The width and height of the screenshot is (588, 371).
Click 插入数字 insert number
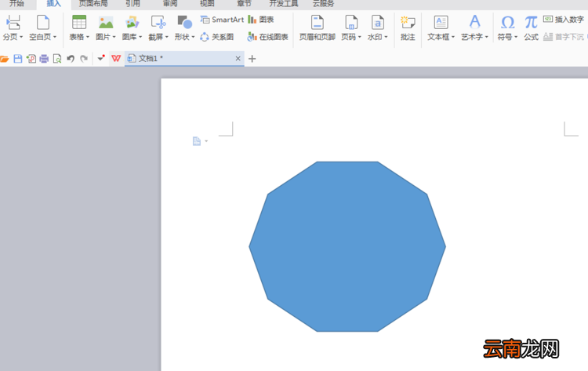(564, 20)
